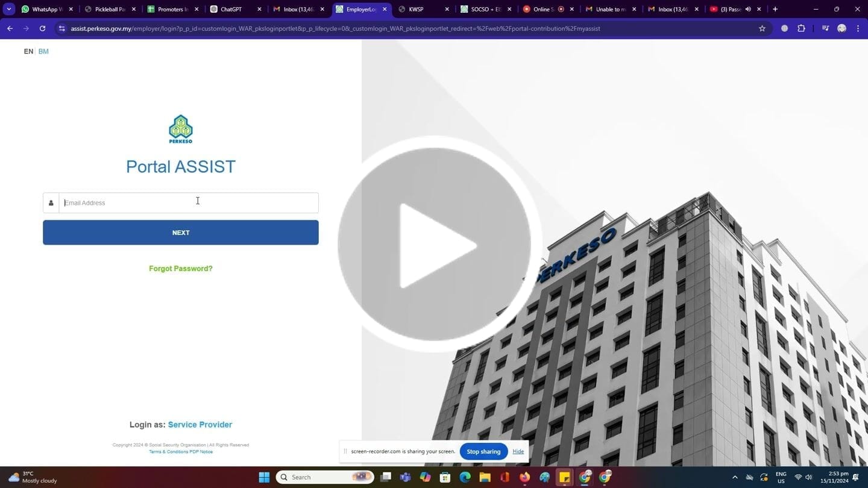Image resolution: width=868 pixels, height=488 pixels.
Task: Open the Office app from the taskbar
Action: pyautogui.click(x=505, y=477)
